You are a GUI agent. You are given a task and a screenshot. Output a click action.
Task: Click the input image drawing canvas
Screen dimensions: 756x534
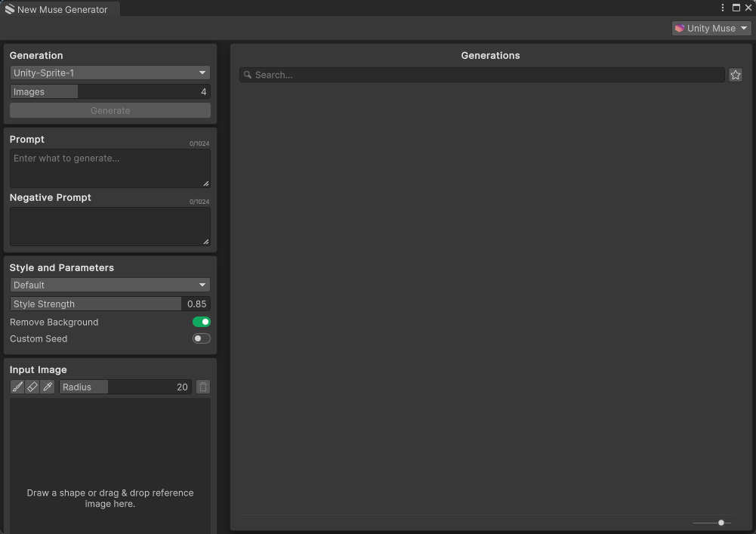[110, 465]
